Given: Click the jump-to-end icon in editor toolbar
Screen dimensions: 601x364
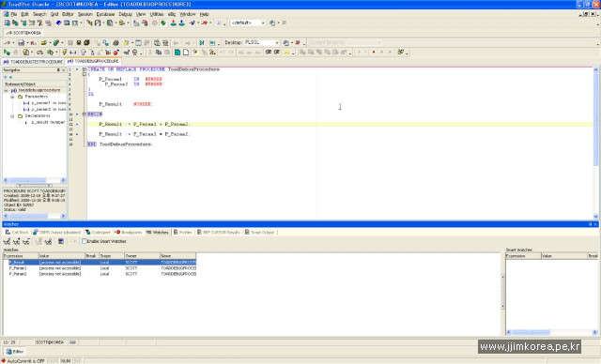Looking at the screenshot, I should (202, 43).
